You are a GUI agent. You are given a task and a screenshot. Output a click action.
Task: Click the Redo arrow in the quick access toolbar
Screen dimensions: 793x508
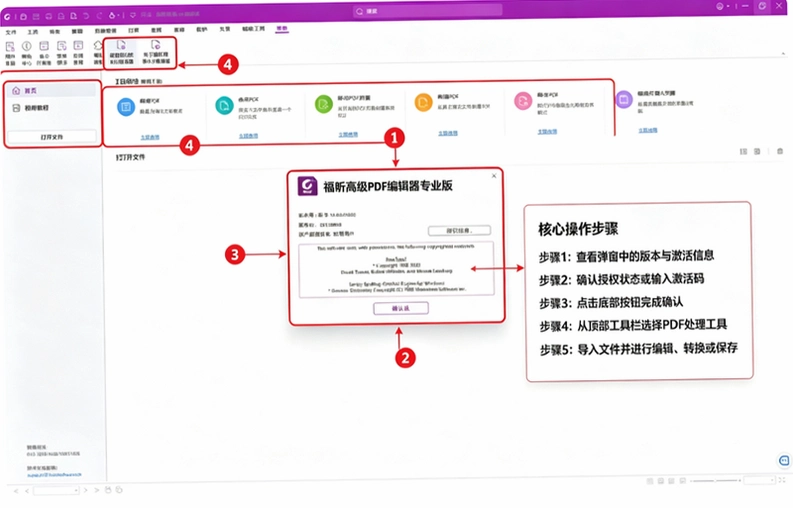(x=99, y=16)
